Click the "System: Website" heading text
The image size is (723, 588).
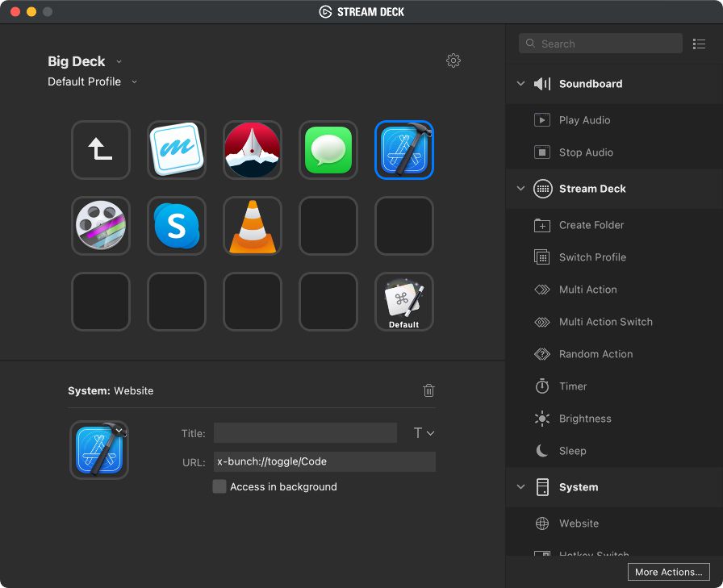coord(111,390)
